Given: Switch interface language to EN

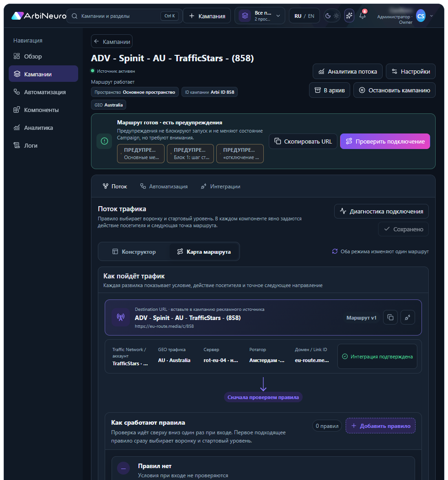Looking at the screenshot, I should (311, 16).
